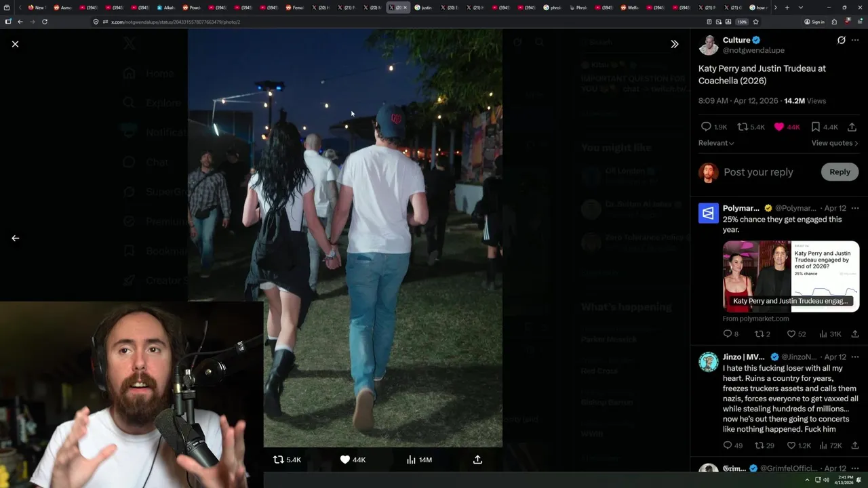Open the 8:09 AM · Apr 12, 2026 timestamp
This screenshot has height=488, width=868.
pyautogui.click(x=738, y=101)
